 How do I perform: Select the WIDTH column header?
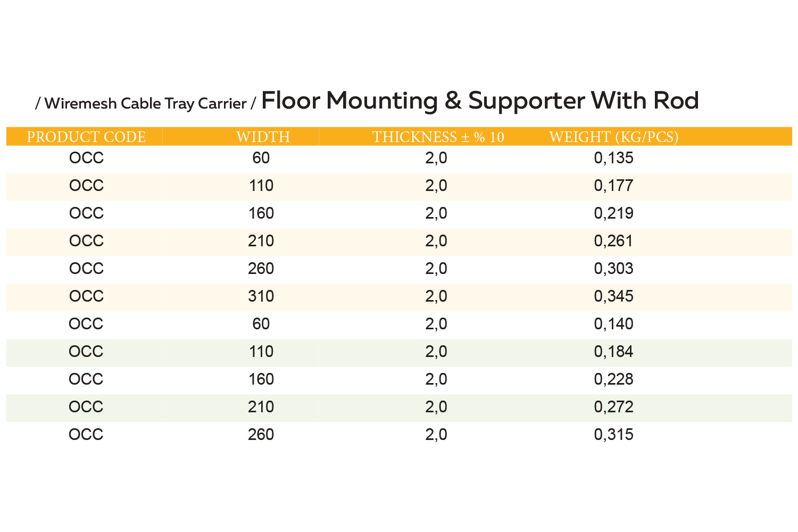click(263, 137)
